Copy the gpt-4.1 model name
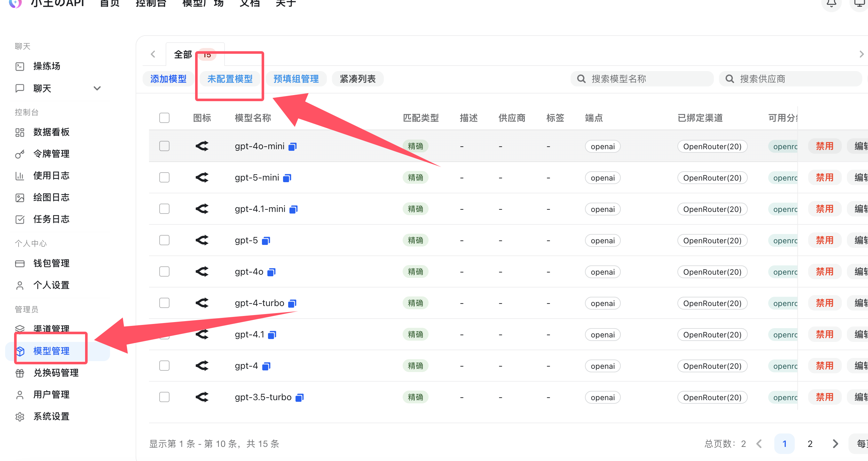Screen dimensions: 868x461 click(x=272, y=335)
